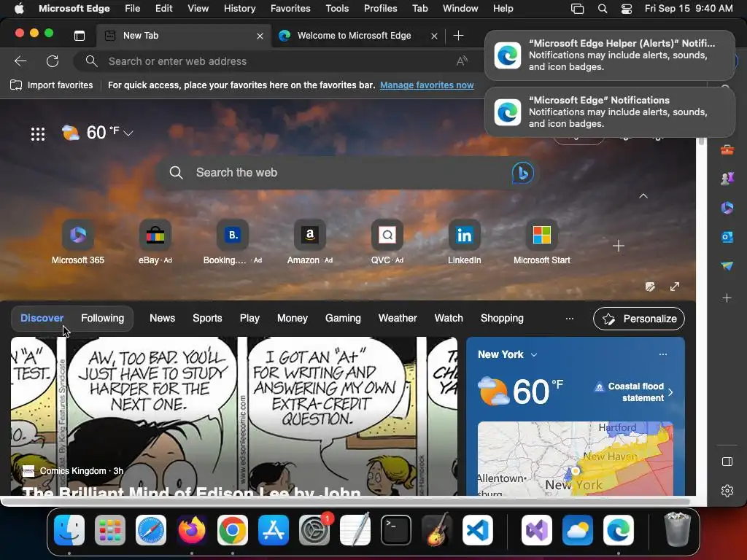
Task: Open the New York location dropdown
Action: 534,355
